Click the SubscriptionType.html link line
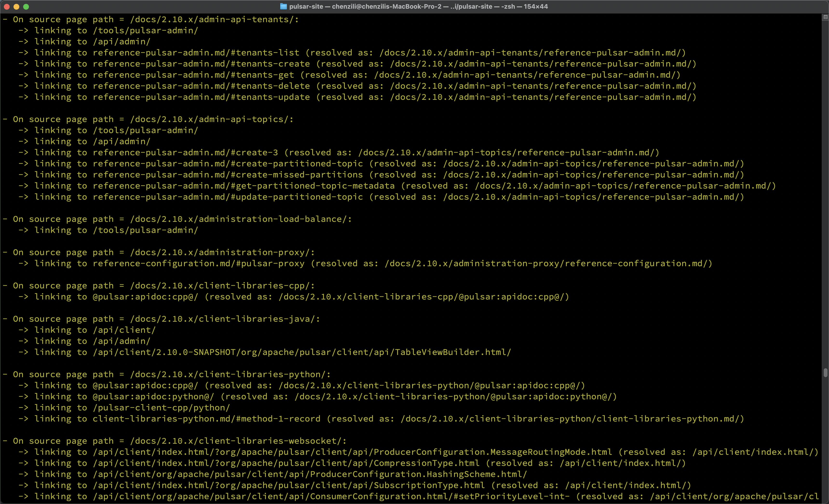The height and width of the screenshot is (504, 829). point(355,485)
